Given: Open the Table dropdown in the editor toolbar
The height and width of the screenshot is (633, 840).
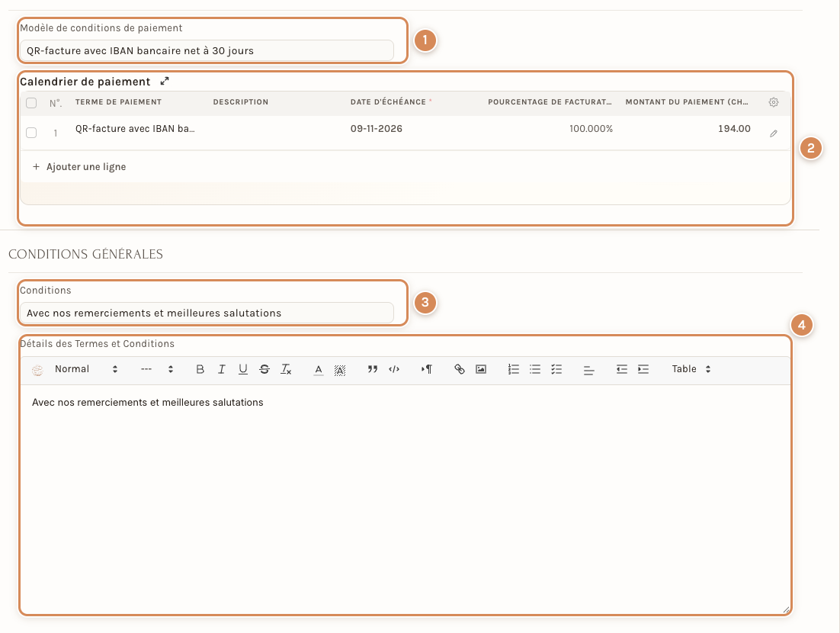Looking at the screenshot, I should coord(691,369).
